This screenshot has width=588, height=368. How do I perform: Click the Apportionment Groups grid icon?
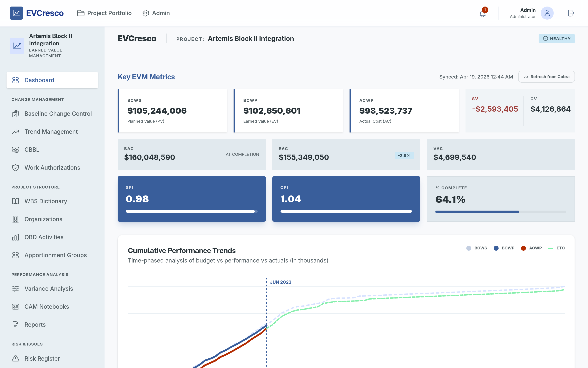click(16, 255)
